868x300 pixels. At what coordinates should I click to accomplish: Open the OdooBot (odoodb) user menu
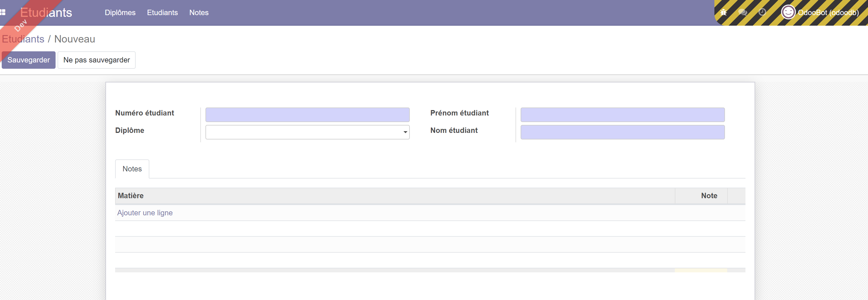coord(828,13)
